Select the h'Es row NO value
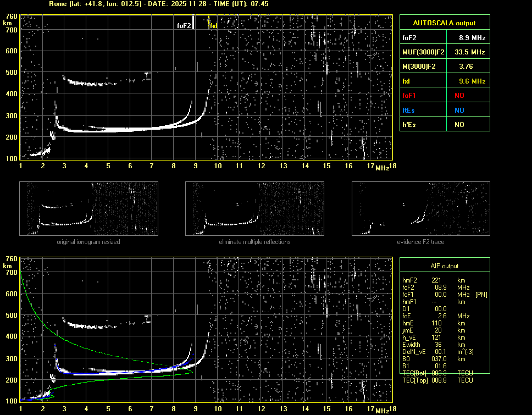This screenshot has height=415, width=532. [x=458, y=125]
